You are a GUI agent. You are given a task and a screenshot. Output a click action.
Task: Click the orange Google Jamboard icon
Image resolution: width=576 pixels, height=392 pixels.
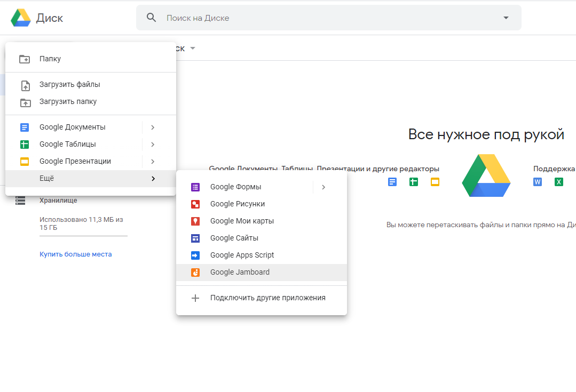pos(195,273)
